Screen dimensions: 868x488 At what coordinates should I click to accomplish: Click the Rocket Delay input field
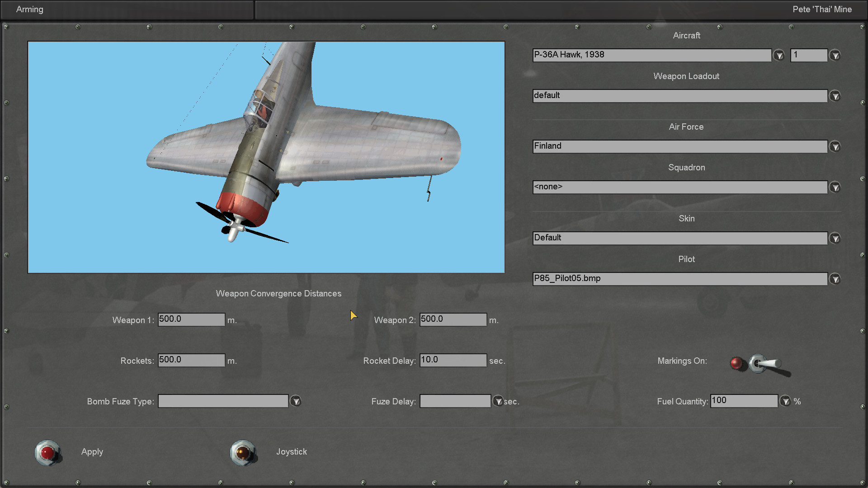point(453,360)
